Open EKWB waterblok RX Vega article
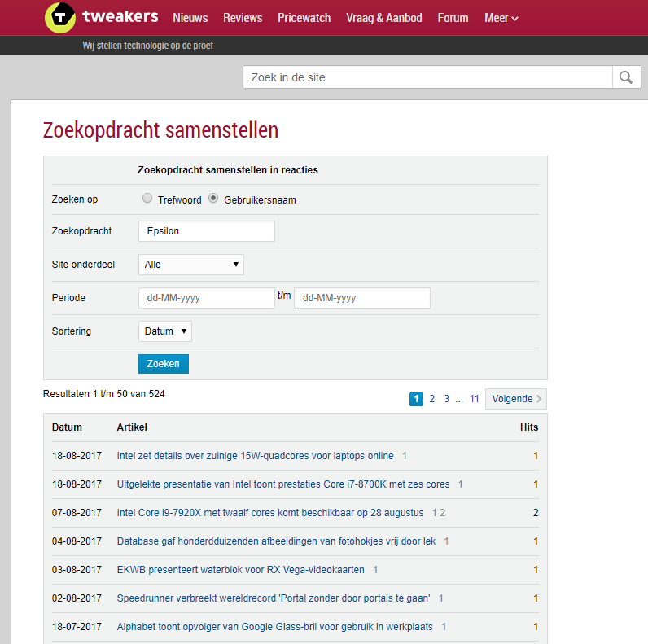The image size is (648, 644). point(240,570)
